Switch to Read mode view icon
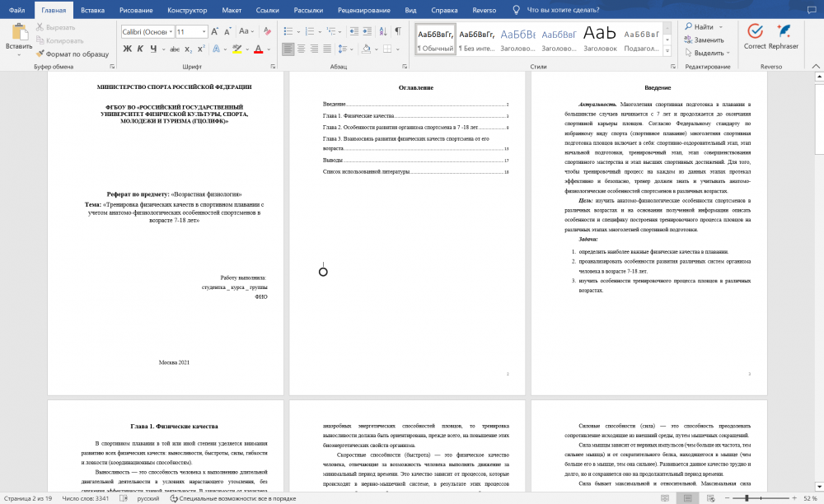This screenshot has width=824, height=504. click(x=665, y=498)
